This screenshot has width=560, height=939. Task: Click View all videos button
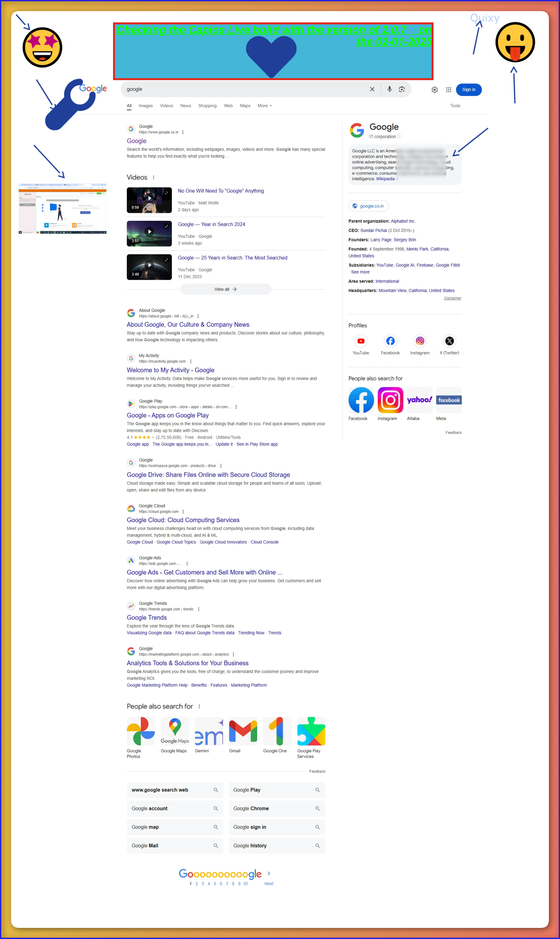point(226,289)
